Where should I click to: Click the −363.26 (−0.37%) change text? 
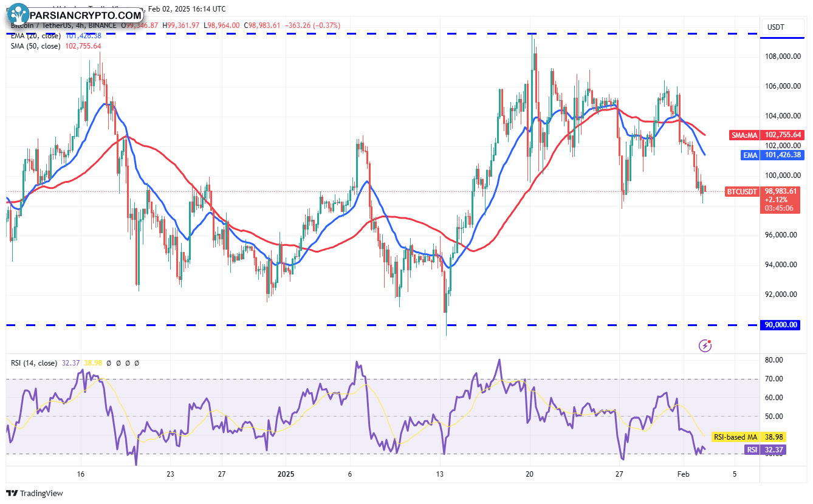click(x=312, y=26)
